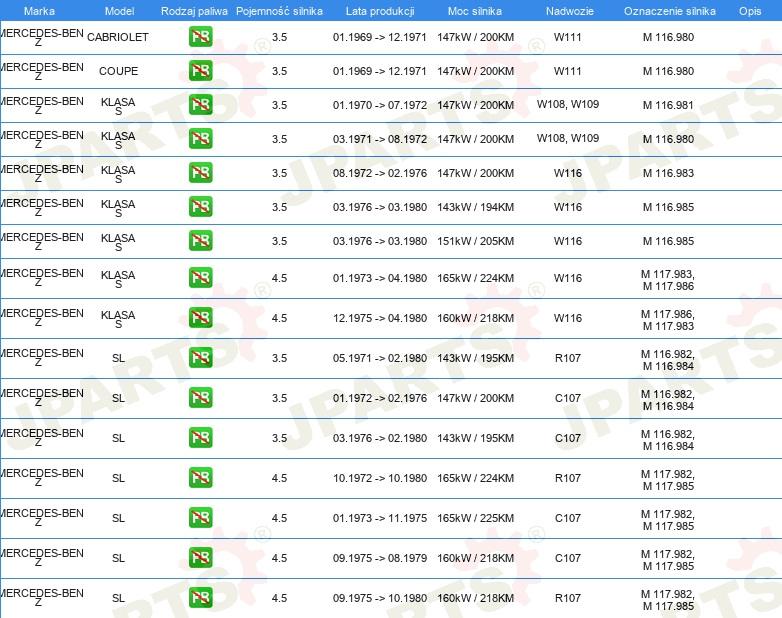Click fuel icon in SL 05.1971 -> 02.1980 row
The width and height of the screenshot is (782, 618).
pos(200,357)
